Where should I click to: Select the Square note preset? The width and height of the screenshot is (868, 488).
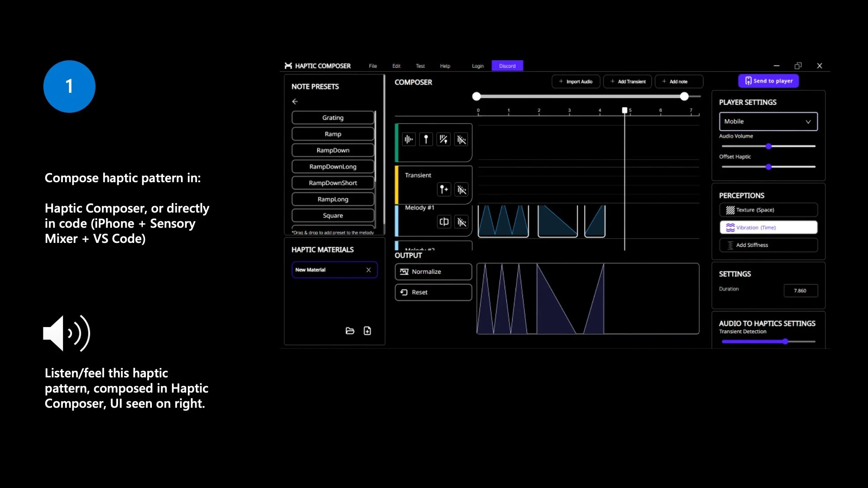(333, 216)
